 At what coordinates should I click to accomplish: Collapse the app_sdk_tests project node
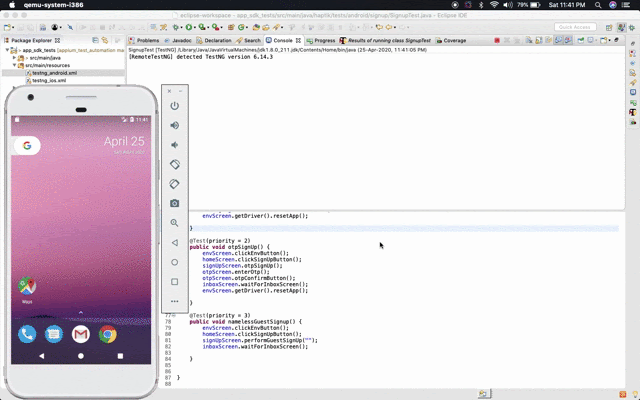click(8, 49)
